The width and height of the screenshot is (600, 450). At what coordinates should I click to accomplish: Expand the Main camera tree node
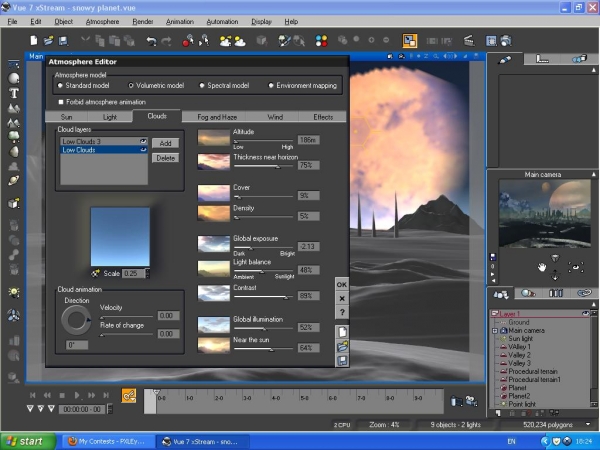coord(495,331)
